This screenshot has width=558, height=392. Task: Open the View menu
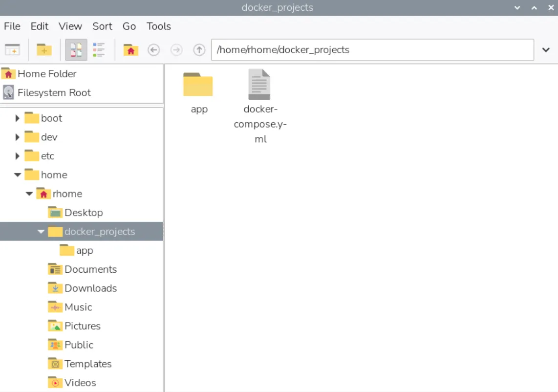tap(70, 26)
